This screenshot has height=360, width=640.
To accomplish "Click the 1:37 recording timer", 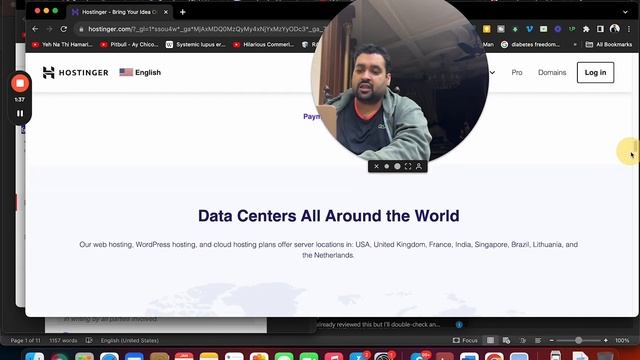I will click(x=20, y=99).
